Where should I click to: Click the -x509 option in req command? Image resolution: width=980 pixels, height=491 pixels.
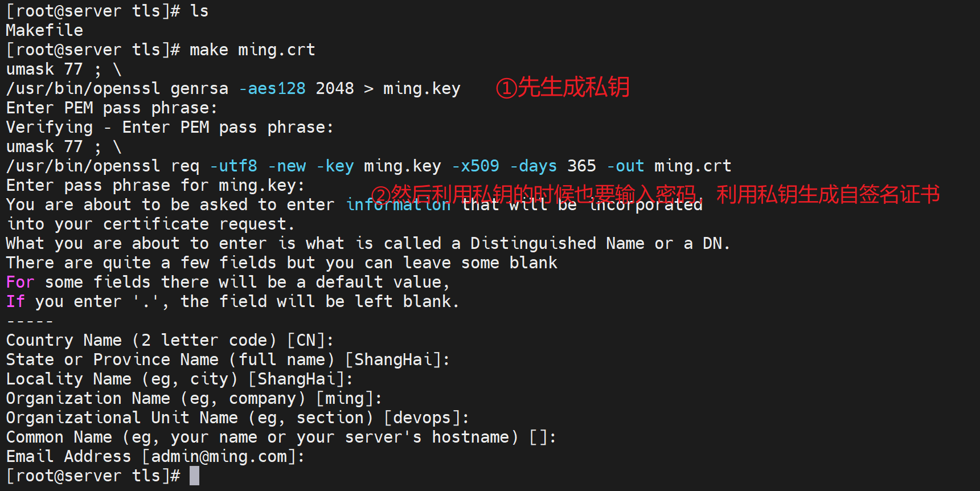coord(475,166)
